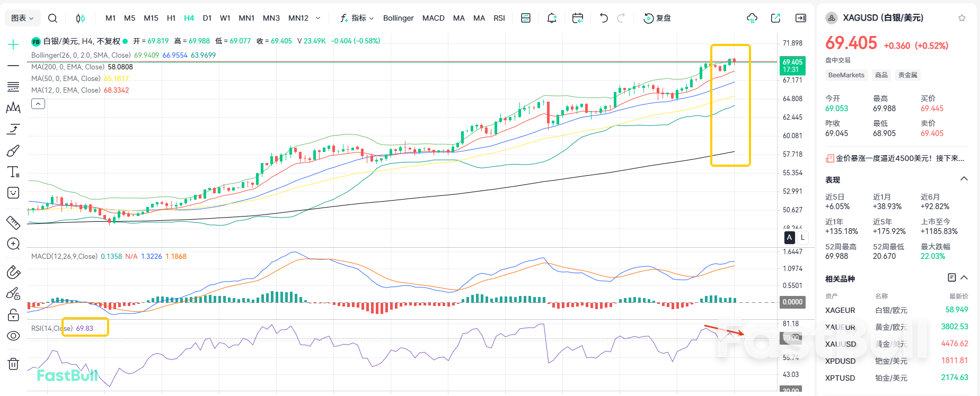
Task: Click the 复盘 replay button
Action: coord(657,18)
